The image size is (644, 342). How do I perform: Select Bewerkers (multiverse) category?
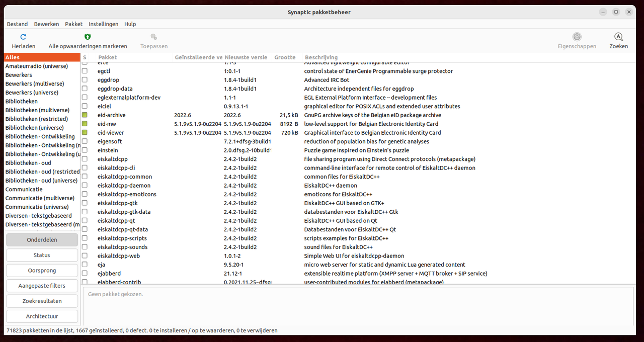coord(42,84)
